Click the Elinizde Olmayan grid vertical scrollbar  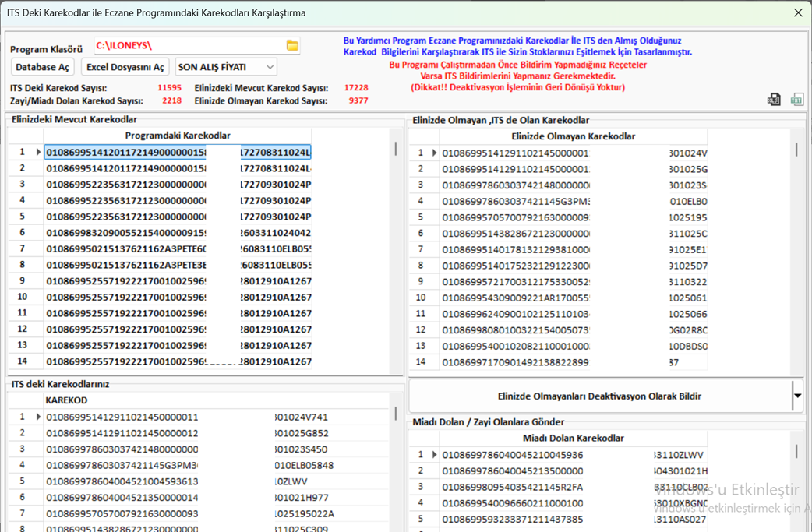click(796, 150)
